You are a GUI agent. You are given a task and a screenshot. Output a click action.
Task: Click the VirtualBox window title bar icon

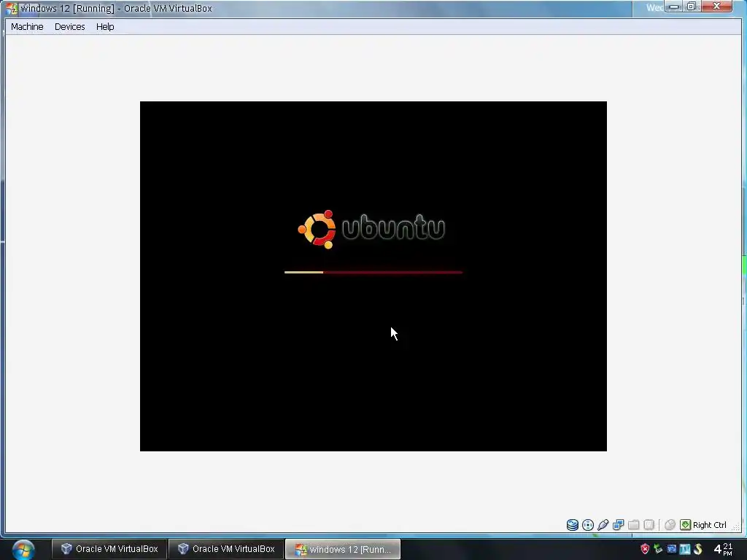tap(12, 8)
